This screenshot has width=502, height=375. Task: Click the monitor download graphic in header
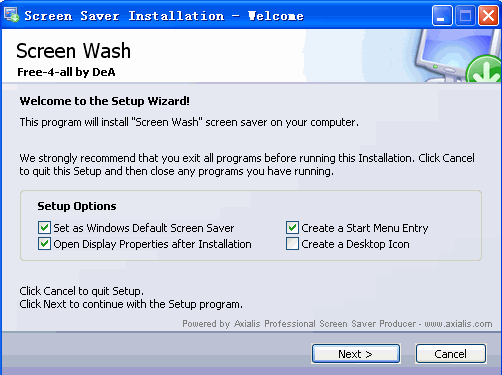[458, 56]
